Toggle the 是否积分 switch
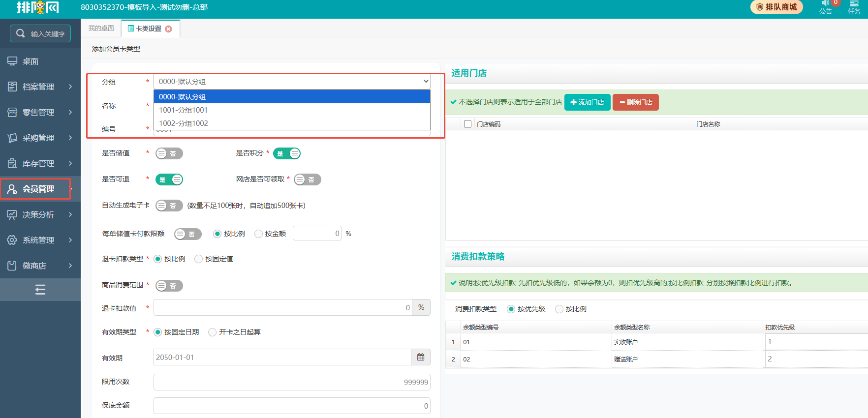 (287, 153)
